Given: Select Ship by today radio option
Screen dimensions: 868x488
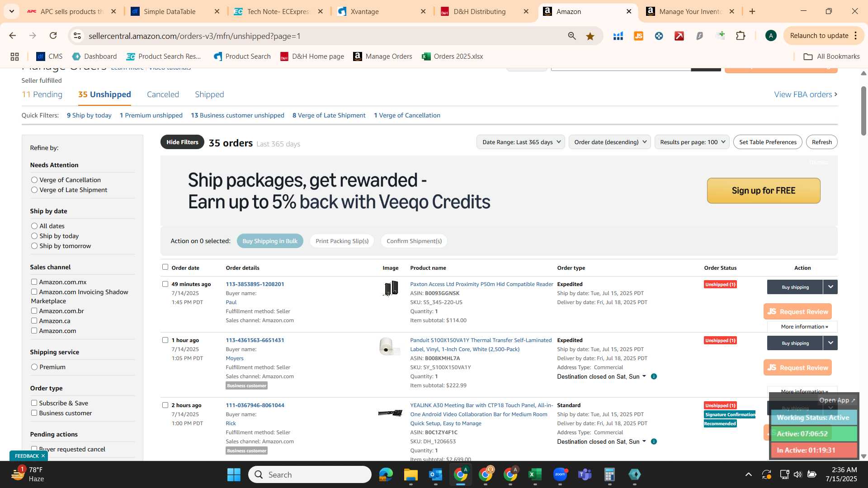Looking at the screenshot, I should coord(34,236).
